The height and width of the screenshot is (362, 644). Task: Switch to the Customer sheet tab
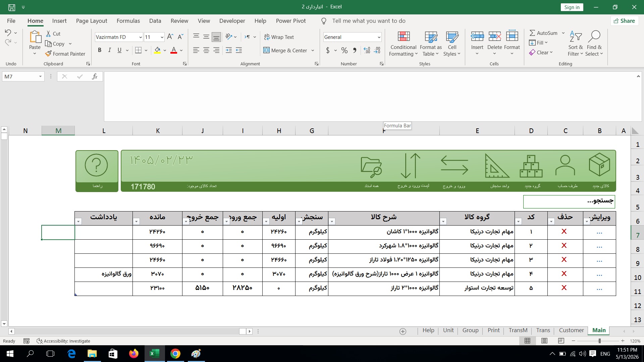tap(571, 330)
